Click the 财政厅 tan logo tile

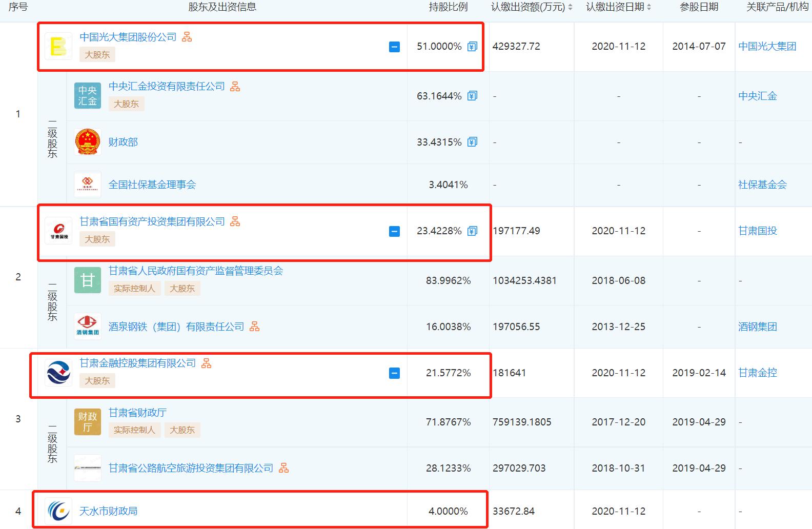[87, 422]
